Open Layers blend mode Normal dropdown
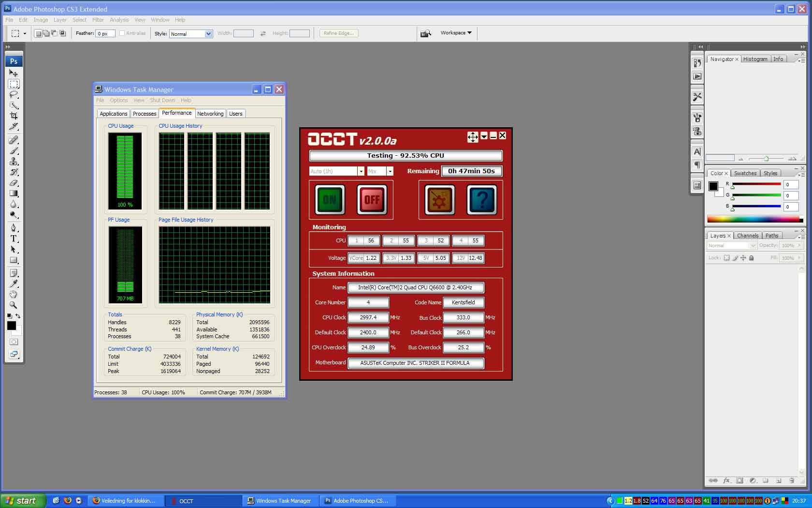Viewport: 812px width, 508px height. click(731, 246)
